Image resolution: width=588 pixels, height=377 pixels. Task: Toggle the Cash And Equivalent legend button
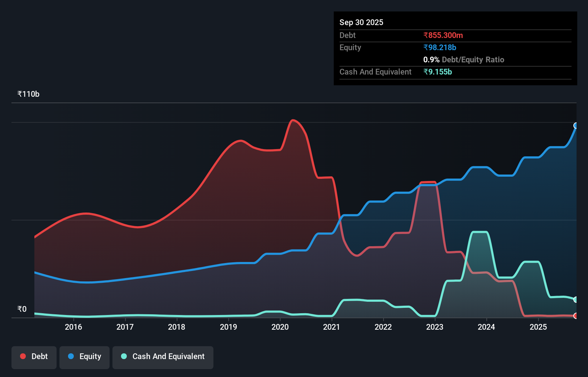click(x=163, y=357)
